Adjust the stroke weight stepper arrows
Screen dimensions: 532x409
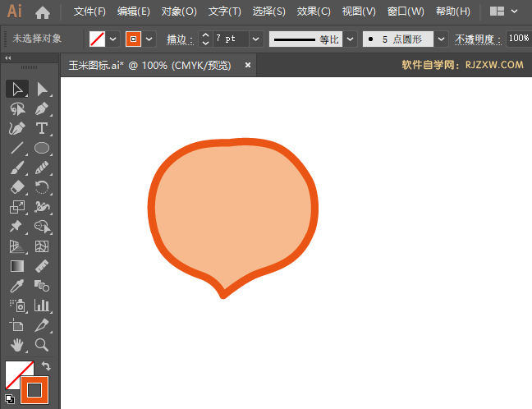pyautogui.click(x=205, y=39)
